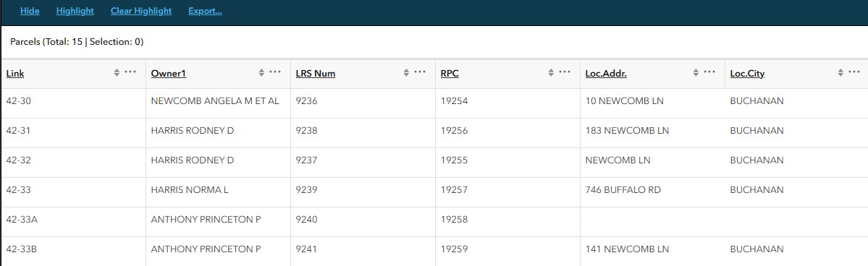Screen dimensions: 868x266
Task: Click ANTHONY PRINCETON P in row 42-33B
Action: pyautogui.click(x=206, y=249)
